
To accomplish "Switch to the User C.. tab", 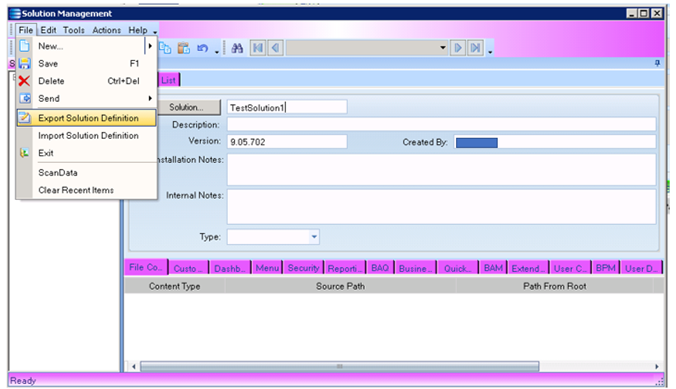I will [570, 268].
